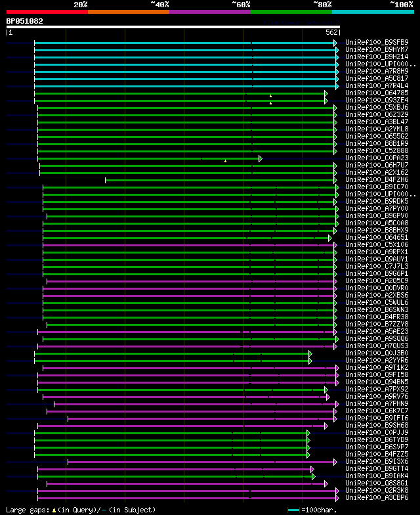
Task: Select subject label UniRef100_B9RDK5
Action: click(x=377, y=201)
